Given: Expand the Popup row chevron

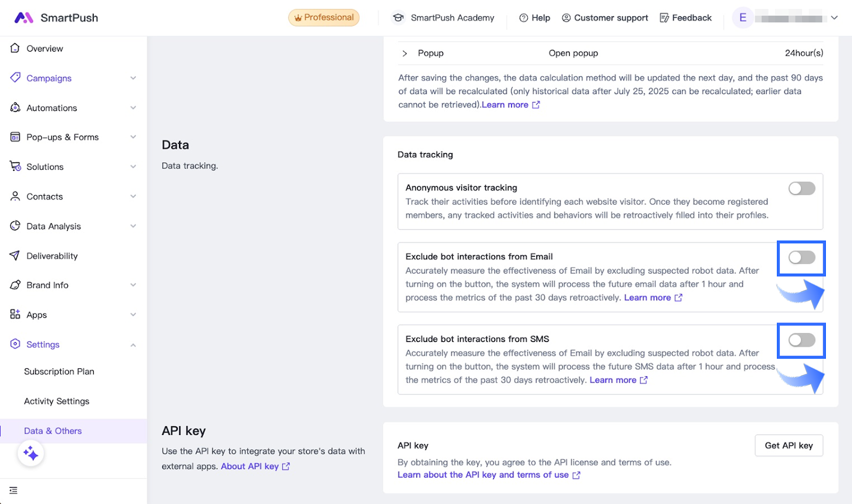Looking at the screenshot, I should tap(405, 53).
